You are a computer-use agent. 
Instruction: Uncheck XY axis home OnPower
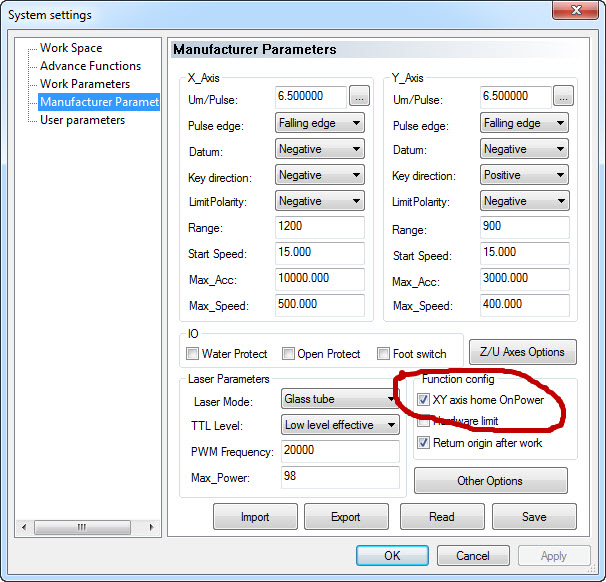point(424,399)
